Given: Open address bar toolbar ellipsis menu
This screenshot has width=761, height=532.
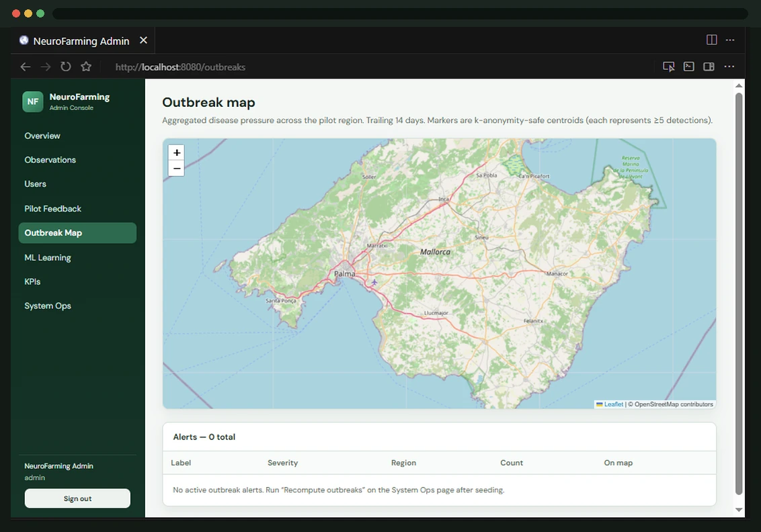Looking at the screenshot, I should click(729, 66).
